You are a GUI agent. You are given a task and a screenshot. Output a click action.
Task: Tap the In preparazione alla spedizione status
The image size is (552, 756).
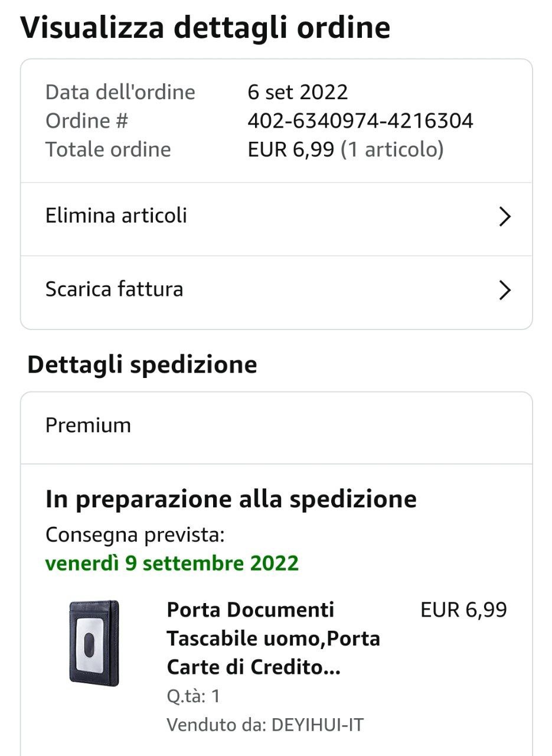coord(231,499)
